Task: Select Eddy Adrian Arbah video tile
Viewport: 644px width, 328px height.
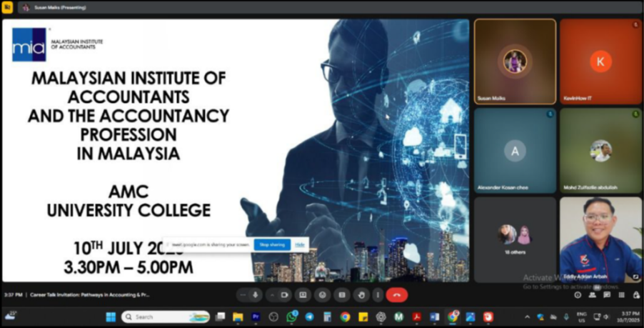Action: (x=601, y=239)
